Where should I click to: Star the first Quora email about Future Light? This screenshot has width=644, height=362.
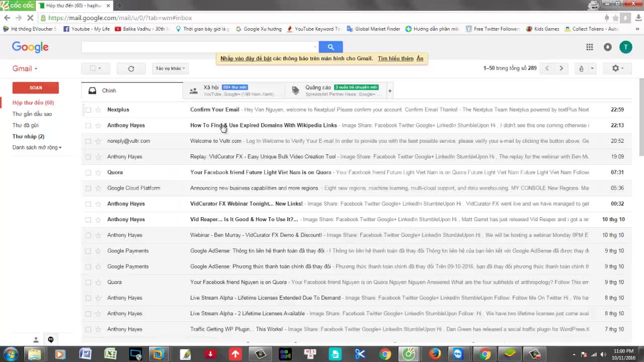point(98,172)
